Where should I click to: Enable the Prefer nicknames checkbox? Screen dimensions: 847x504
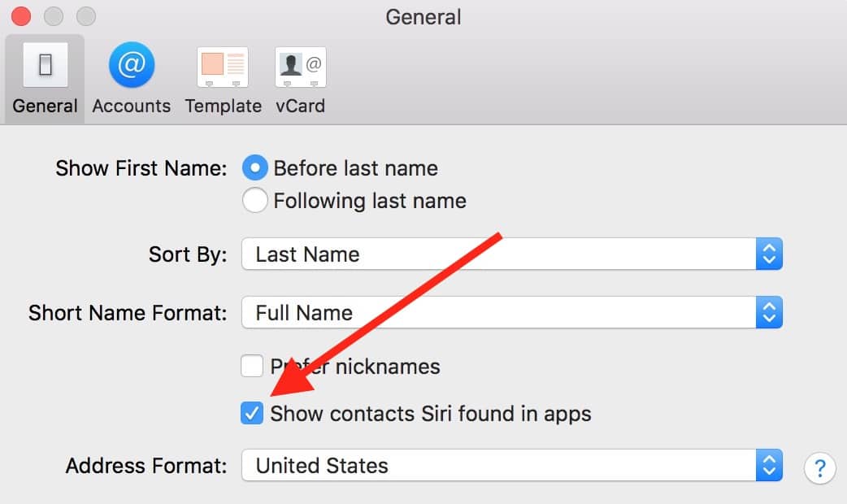point(252,366)
